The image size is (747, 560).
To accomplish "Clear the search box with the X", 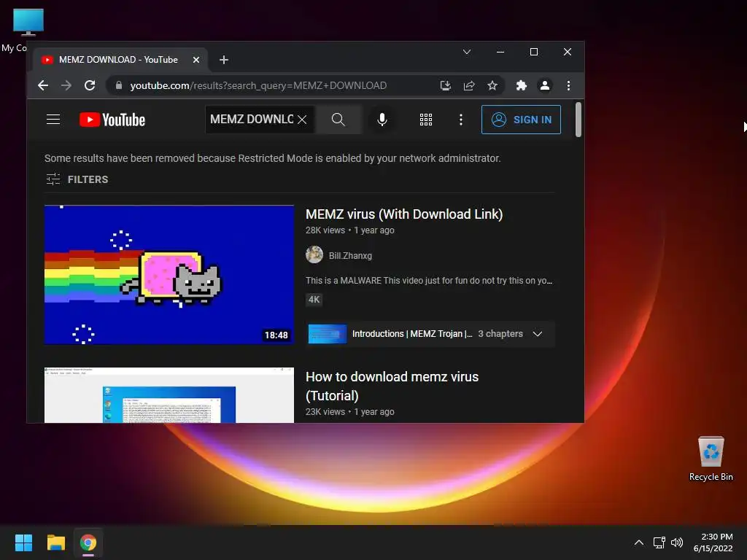I will pos(302,120).
